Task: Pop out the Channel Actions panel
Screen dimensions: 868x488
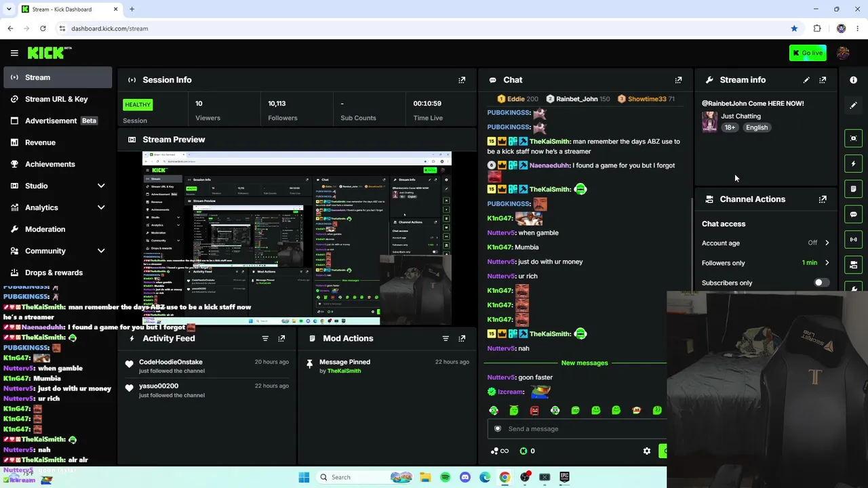Action: tap(823, 199)
